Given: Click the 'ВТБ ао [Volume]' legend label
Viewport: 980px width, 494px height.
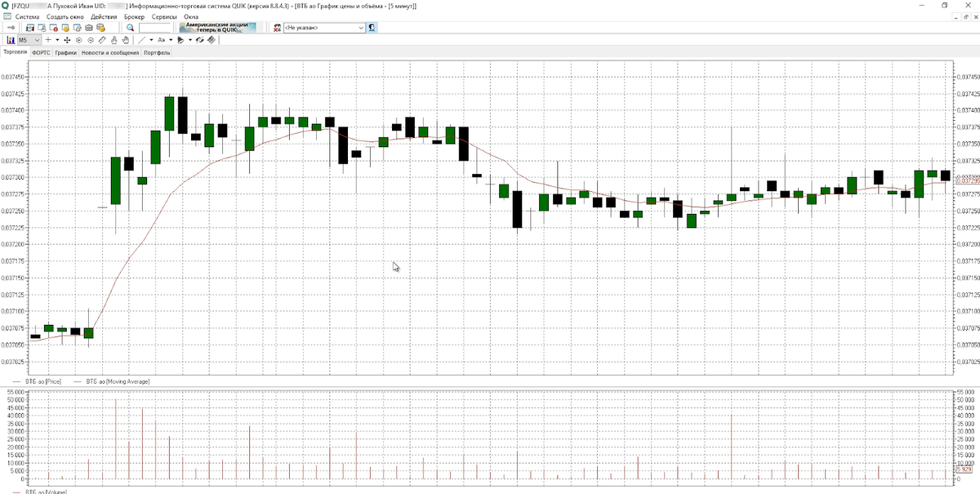Looking at the screenshot, I should (47, 492).
